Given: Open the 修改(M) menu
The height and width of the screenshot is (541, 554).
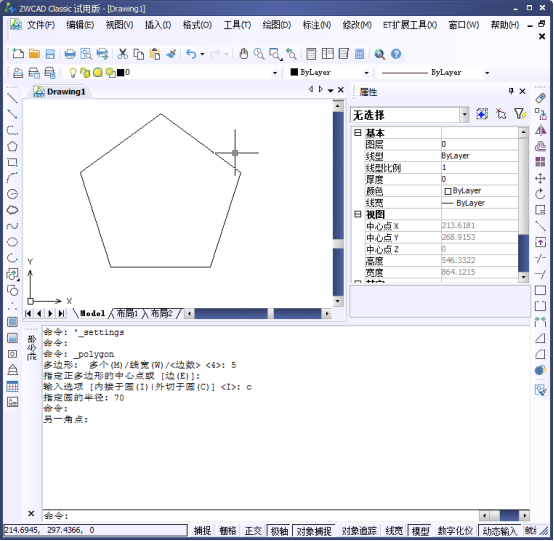Looking at the screenshot, I should click(x=357, y=25).
